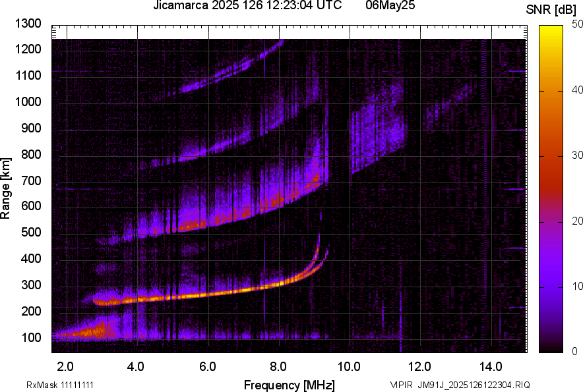Click the 'Frequency [MHz]' axis label
This screenshot has width=583, height=392.
[x=290, y=385]
